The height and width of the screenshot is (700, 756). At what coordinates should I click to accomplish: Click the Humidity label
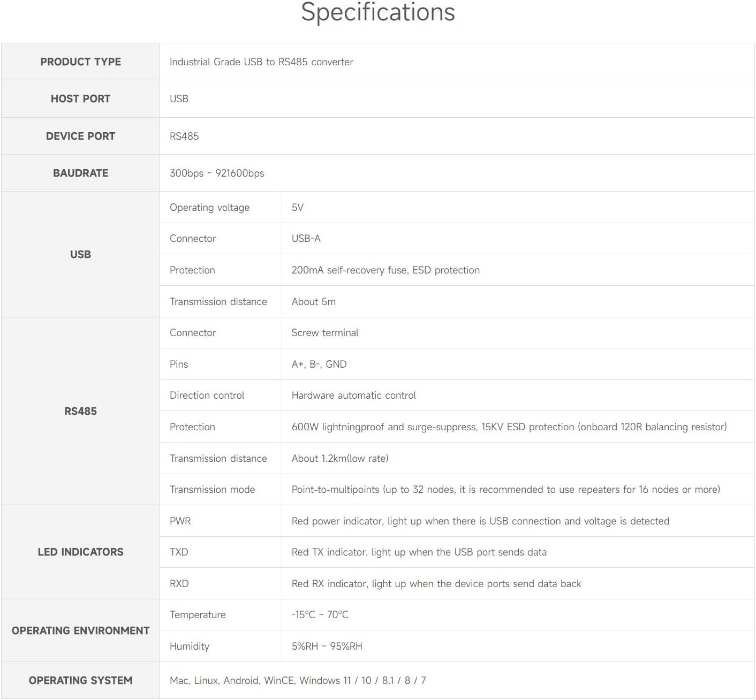(189, 646)
